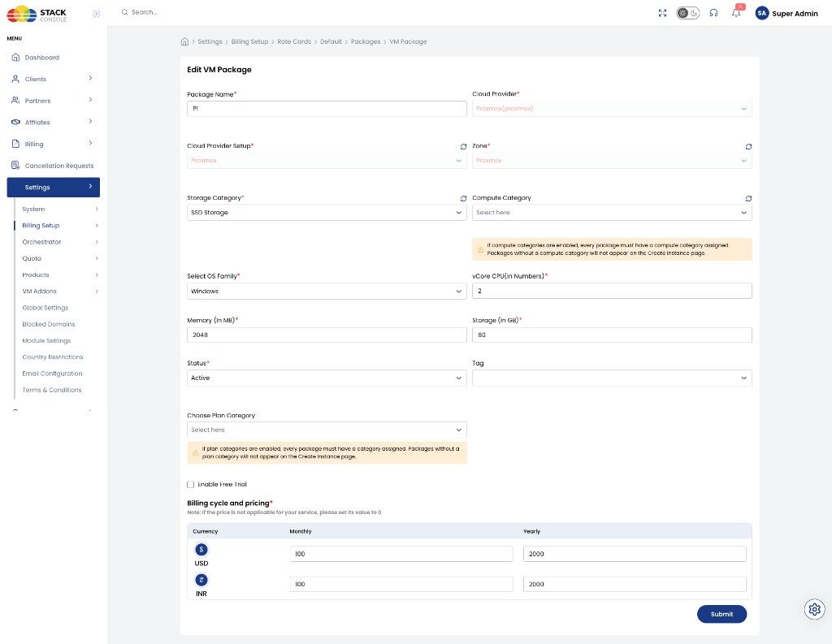
Task: Click the USD dollar currency icon
Action: click(x=201, y=550)
